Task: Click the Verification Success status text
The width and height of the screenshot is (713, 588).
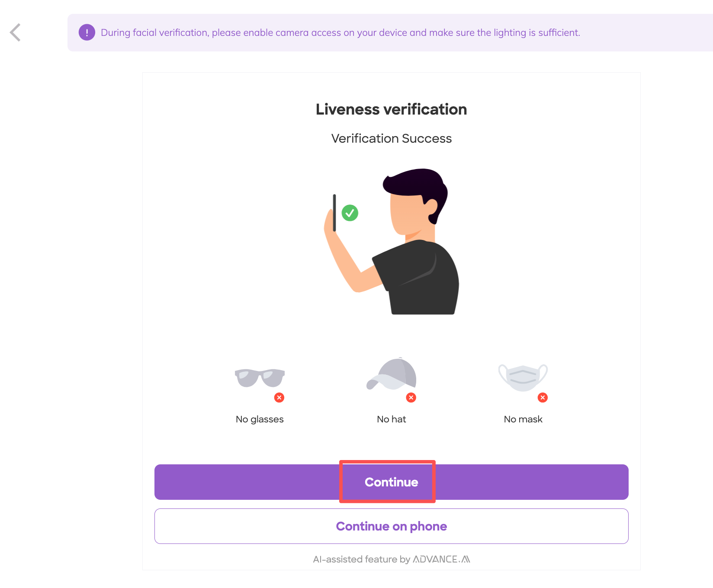Action: tap(391, 138)
